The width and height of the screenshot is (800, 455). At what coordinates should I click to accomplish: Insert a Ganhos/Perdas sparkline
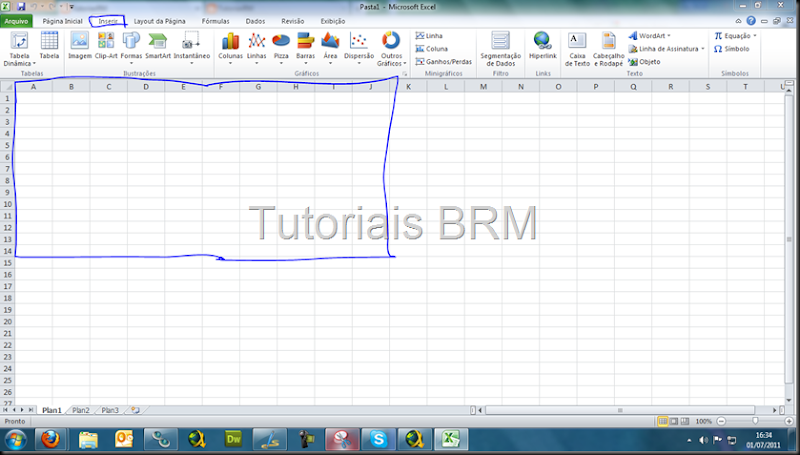443,61
